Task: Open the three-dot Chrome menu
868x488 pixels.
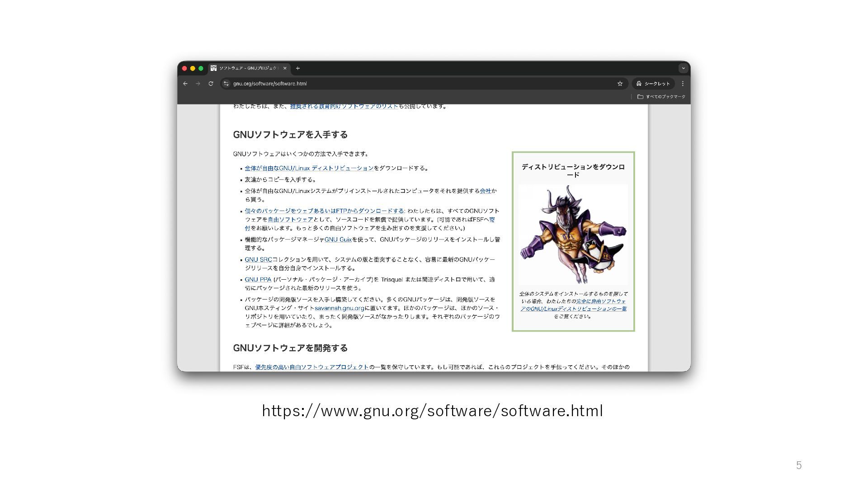Action: (683, 84)
